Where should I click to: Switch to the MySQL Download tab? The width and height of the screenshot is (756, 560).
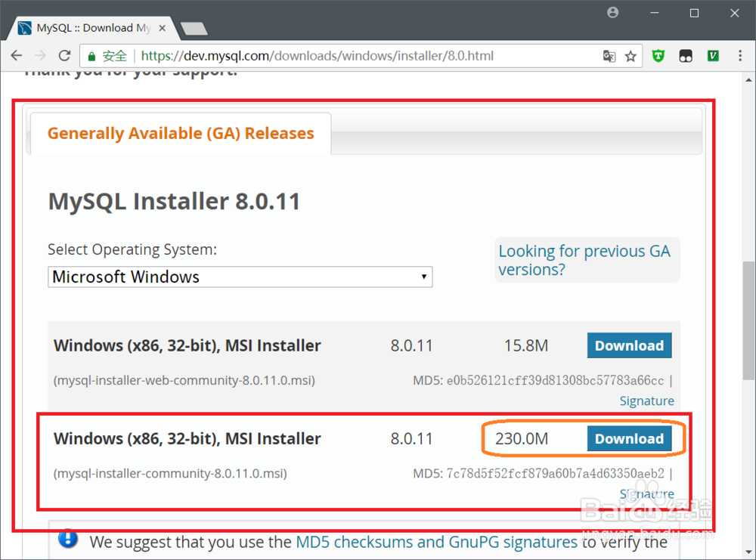point(91,28)
